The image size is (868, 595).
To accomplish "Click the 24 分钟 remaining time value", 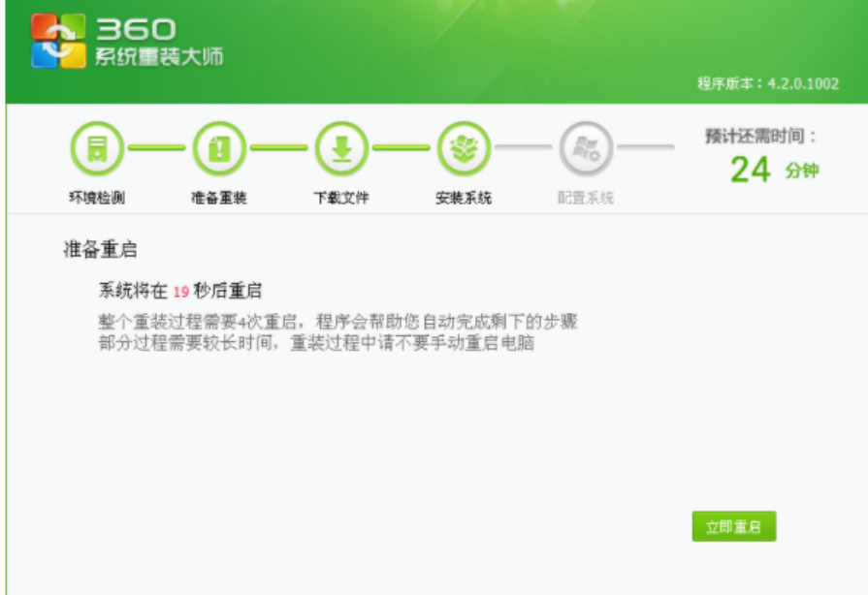I will pos(775,170).
